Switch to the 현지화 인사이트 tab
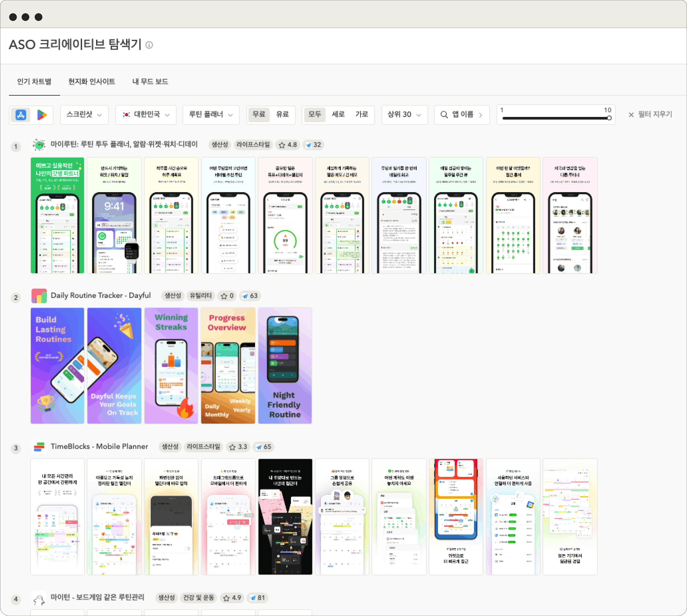 coord(92,81)
